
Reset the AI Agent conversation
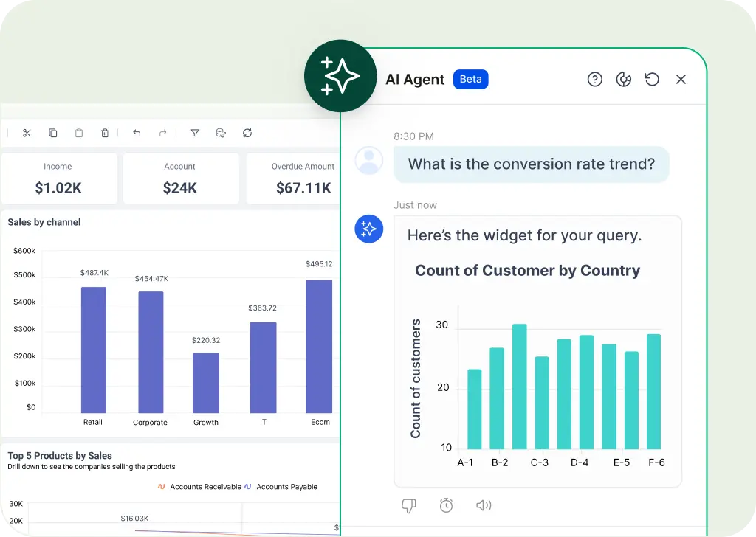tap(652, 79)
